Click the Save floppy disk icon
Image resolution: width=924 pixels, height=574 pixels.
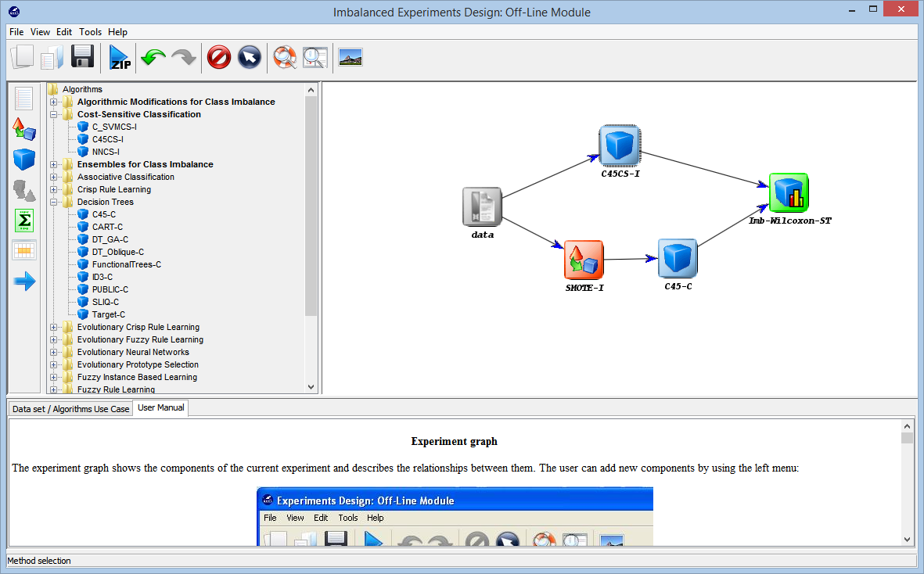82,57
